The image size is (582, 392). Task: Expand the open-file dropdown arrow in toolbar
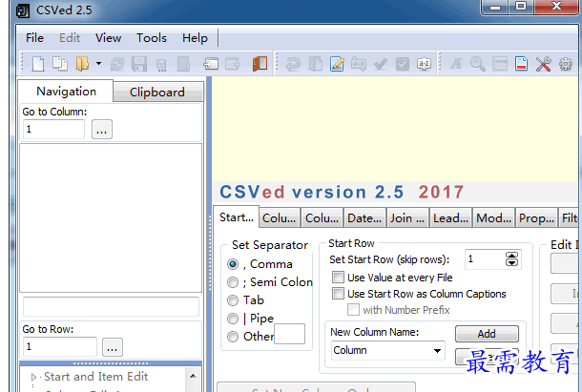pyautogui.click(x=98, y=64)
